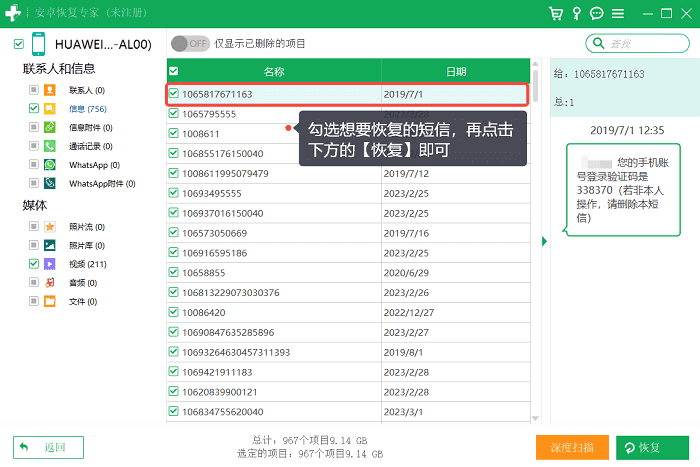Click the HUAWEI phone device icon

click(38, 44)
